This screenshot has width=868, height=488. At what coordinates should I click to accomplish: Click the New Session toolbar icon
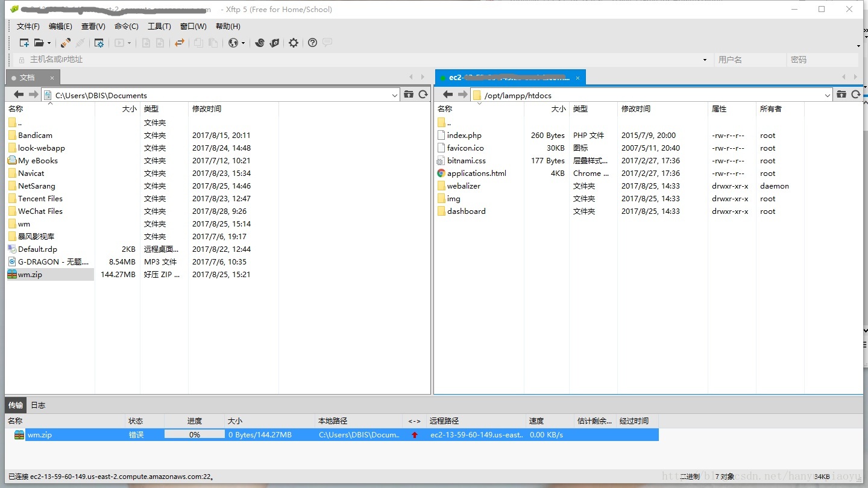tap(24, 43)
